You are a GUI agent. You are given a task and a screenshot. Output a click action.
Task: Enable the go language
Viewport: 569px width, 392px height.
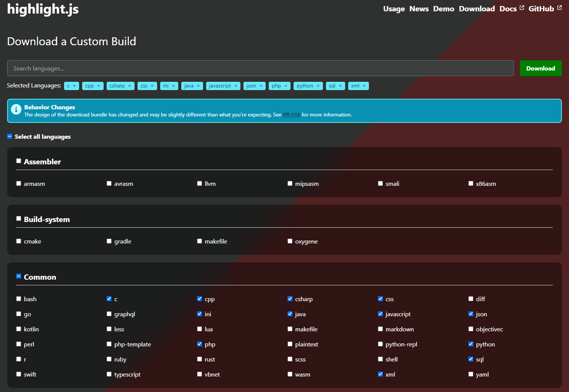(x=18, y=314)
